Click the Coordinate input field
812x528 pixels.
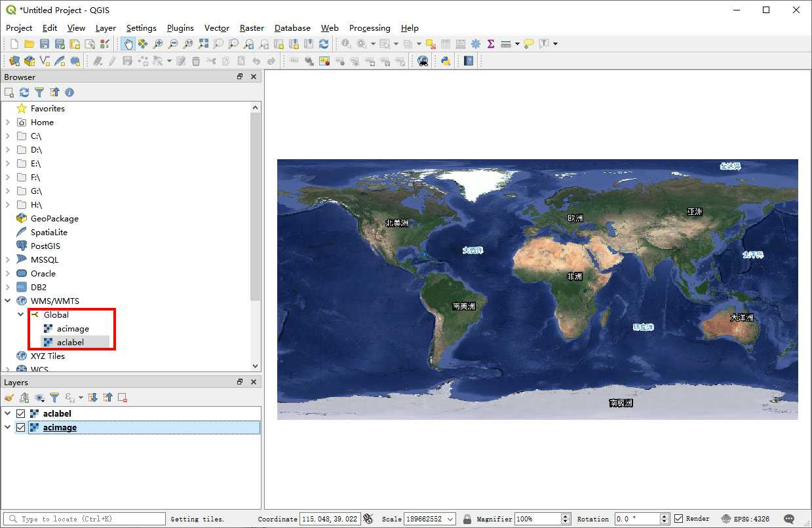point(330,519)
